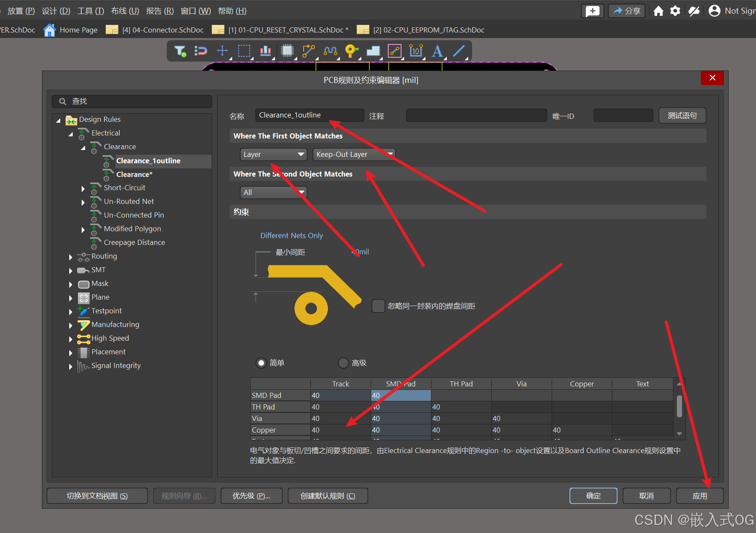The image size is (756, 533).
Task: Open the 布线 (U) menu
Action: (125, 11)
